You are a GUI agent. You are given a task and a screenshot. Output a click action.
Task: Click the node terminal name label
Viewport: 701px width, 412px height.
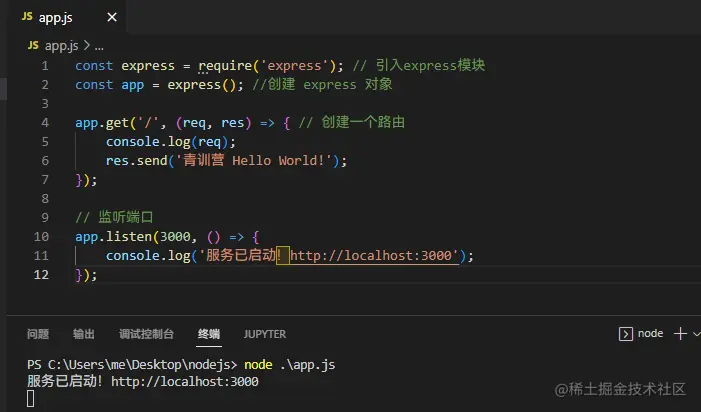point(650,333)
